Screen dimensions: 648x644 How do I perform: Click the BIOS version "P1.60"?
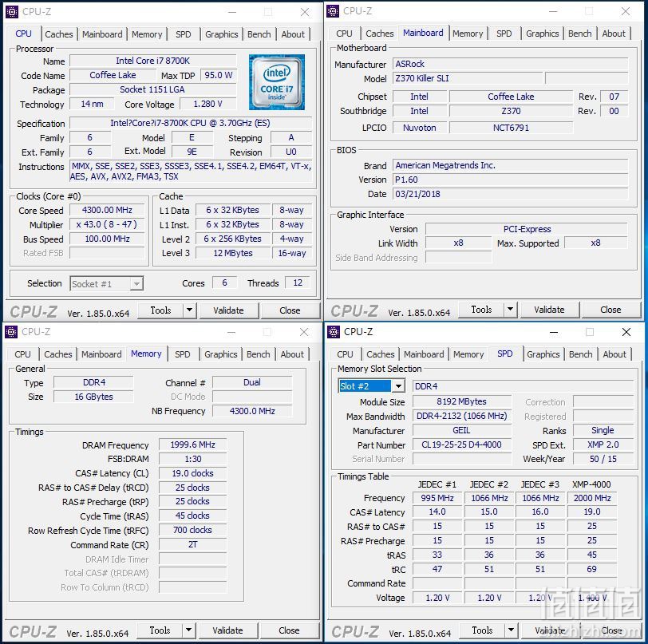tap(510, 180)
